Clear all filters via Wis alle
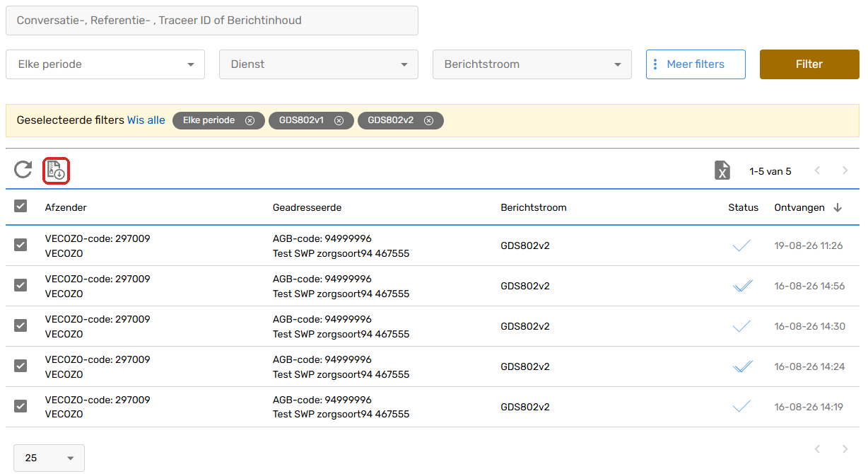868x474 pixels. (146, 120)
